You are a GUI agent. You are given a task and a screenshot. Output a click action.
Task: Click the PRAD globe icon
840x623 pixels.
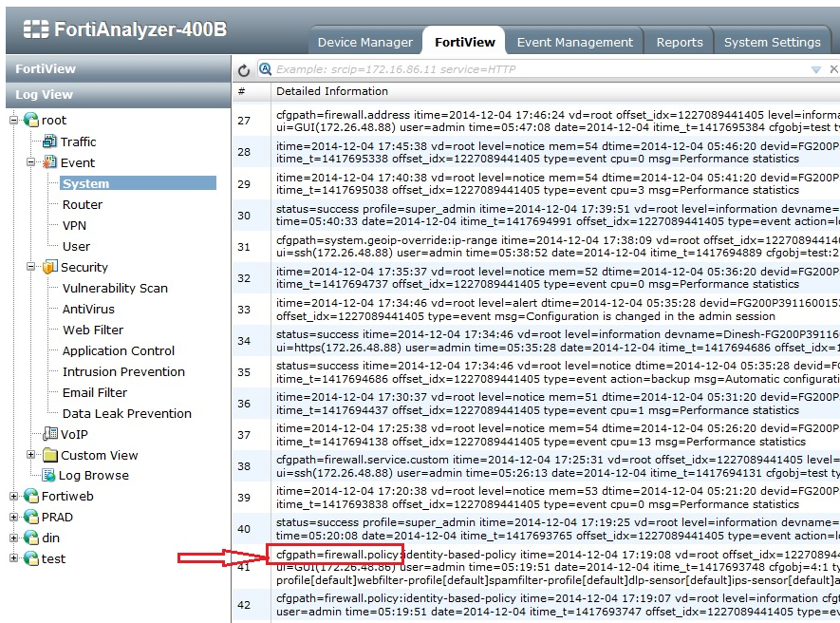31,518
